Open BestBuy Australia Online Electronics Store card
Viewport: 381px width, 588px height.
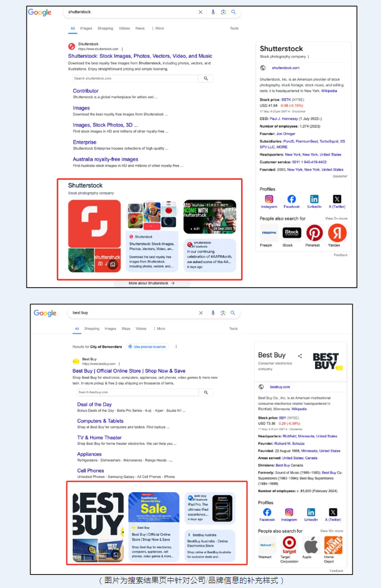point(210,546)
